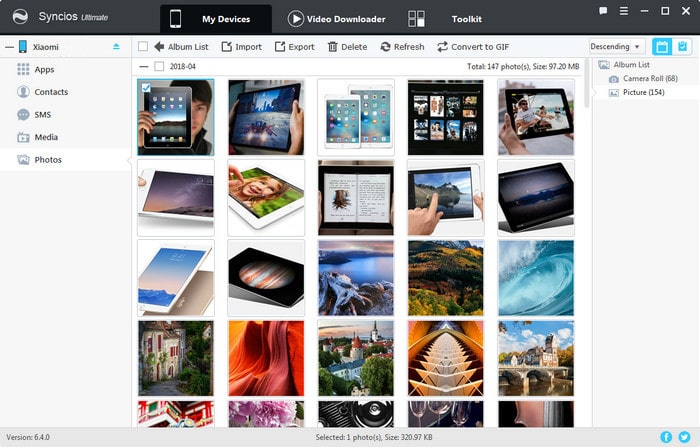This screenshot has width=700, height=447.
Task: Click the Video Downloader play icon
Action: [x=295, y=19]
